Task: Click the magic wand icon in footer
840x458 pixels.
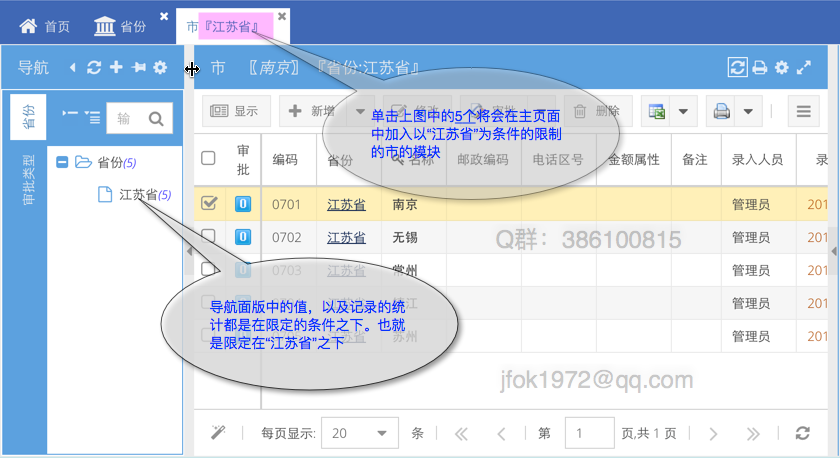Action: pos(219,433)
